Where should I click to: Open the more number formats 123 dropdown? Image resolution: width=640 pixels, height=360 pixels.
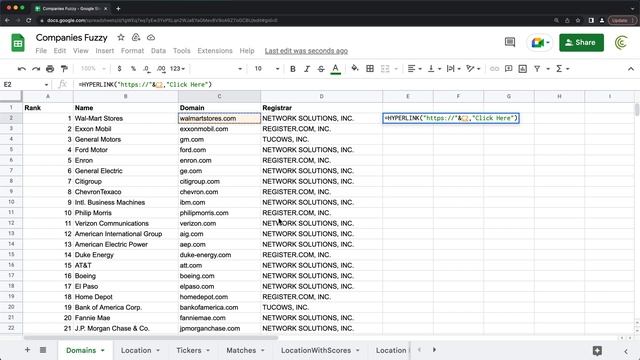tap(177, 69)
